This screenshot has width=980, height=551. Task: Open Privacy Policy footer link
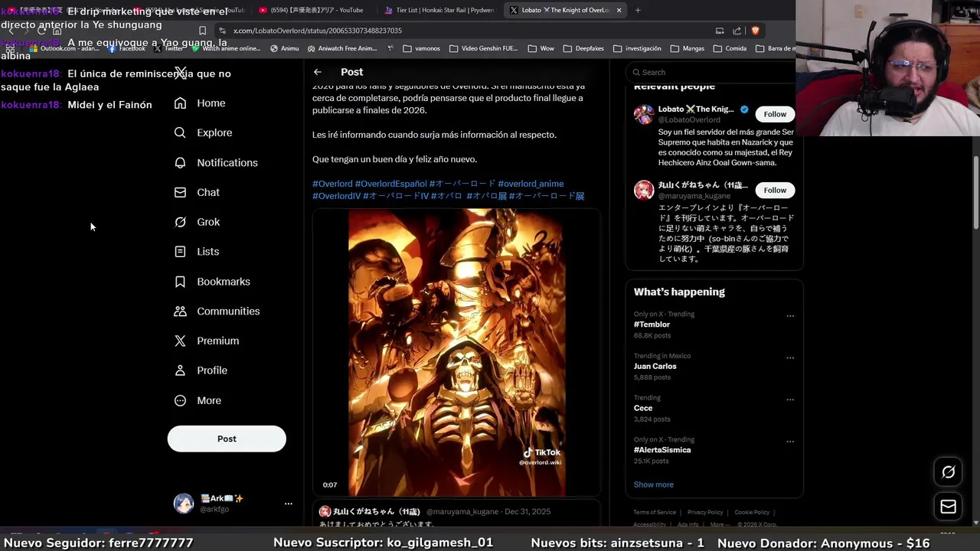(705, 512)
